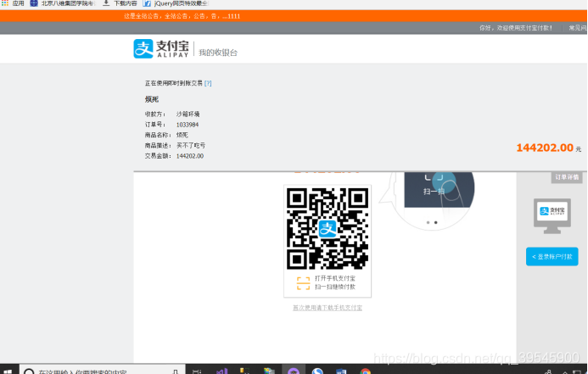Open Microsoft Word from the taskbar
The width and height of the screenshot is (588, 374).
(341, 371)
